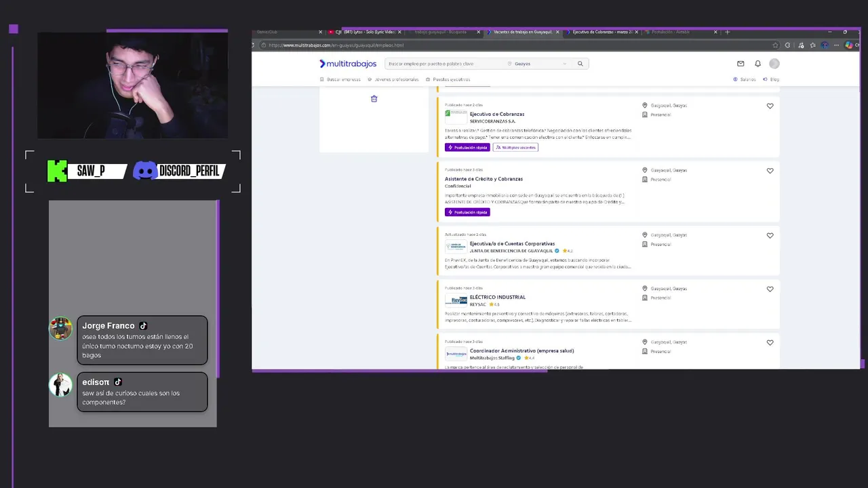Click edison's chat avatar
The width and height of the screenshot is (868, 488).
(x=60, y=385)
